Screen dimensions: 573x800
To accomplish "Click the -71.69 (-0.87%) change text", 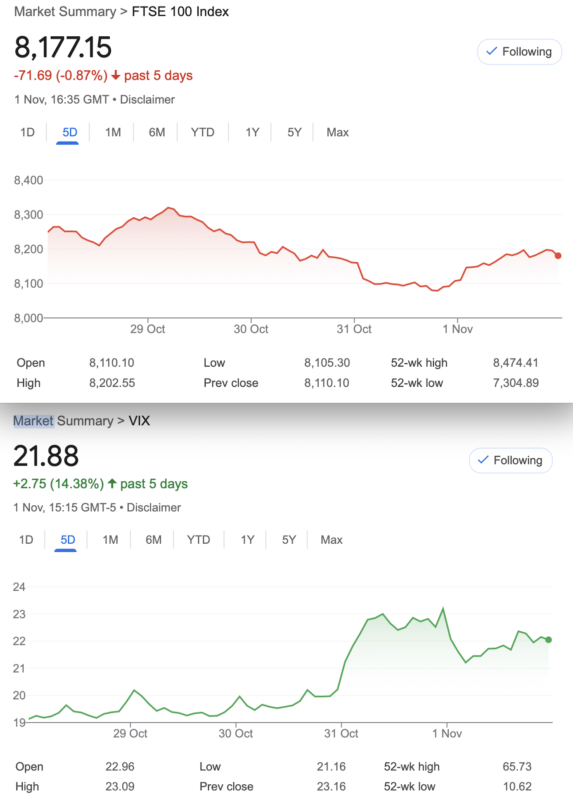I will point(61,76).
